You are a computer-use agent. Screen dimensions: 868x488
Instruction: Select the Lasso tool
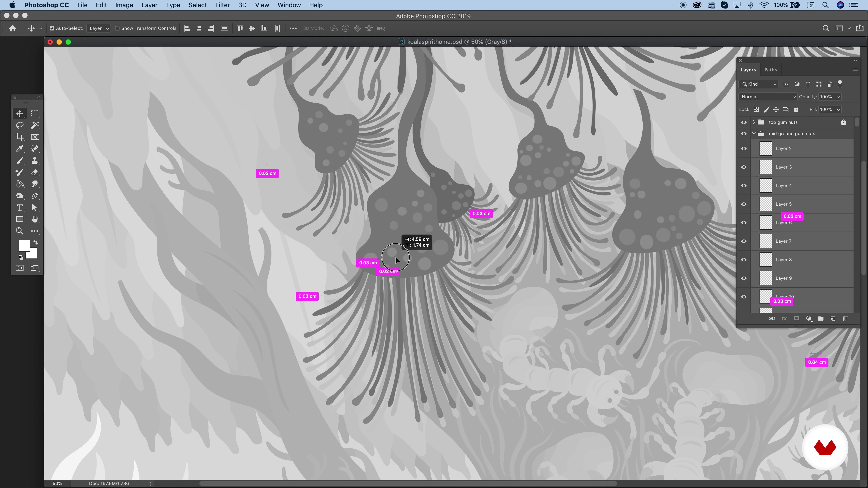(x=19, y=125)
